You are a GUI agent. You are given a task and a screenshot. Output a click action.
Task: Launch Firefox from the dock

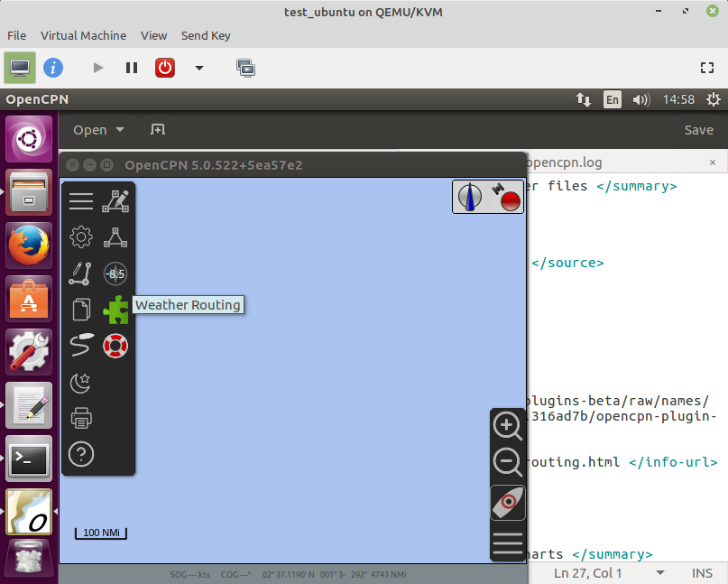(x=29, y=246)
